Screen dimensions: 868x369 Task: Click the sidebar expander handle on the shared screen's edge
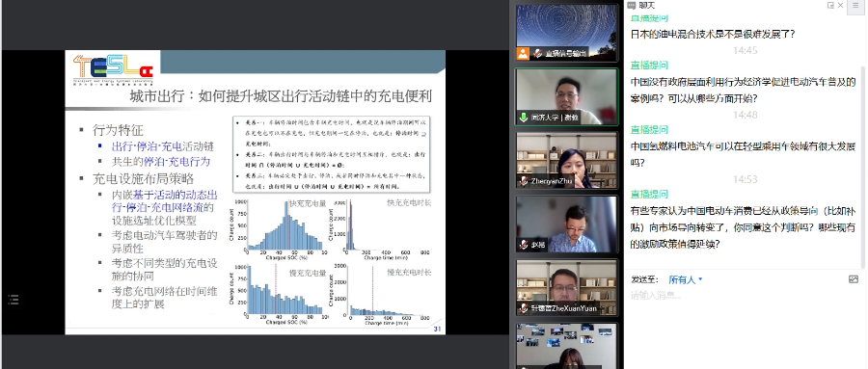(x=14, y=300)
